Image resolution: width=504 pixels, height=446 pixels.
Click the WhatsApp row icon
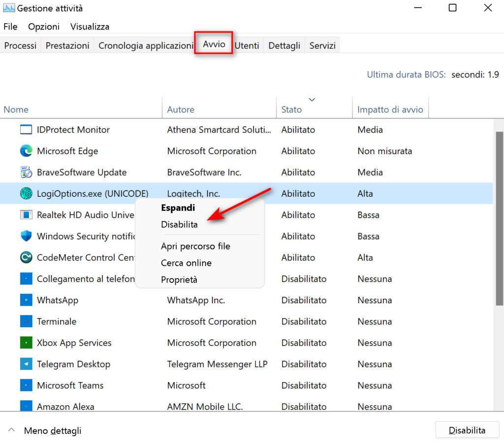click(26, 300)
